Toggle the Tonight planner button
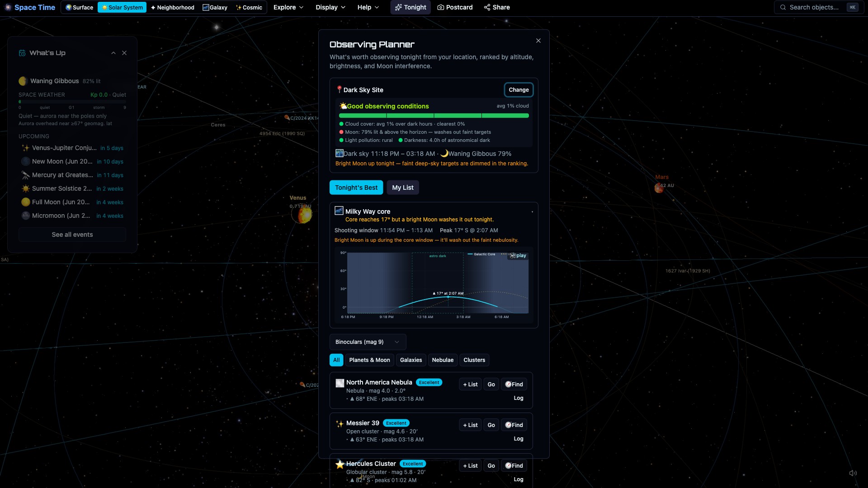The height and width of the screenshot is (488, 868). [410, 7]
